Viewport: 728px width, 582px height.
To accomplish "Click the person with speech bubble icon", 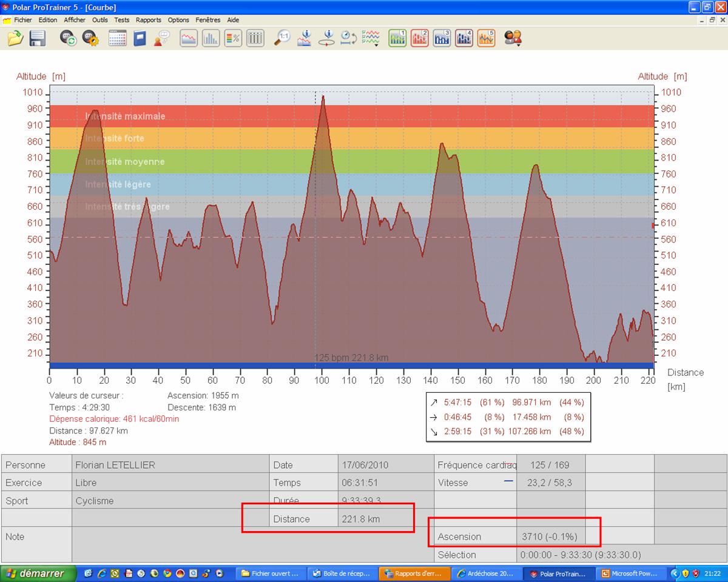I will [x=161, y=38].
